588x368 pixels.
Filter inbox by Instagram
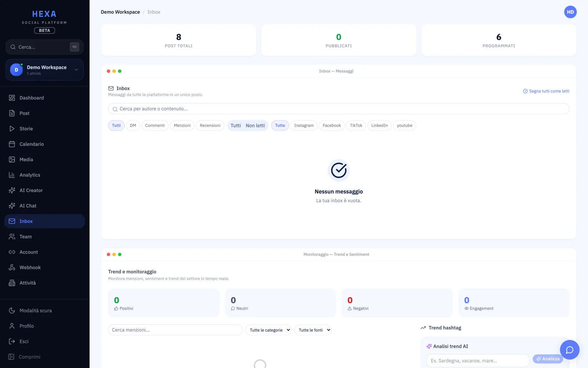click(x=304, y=125)
